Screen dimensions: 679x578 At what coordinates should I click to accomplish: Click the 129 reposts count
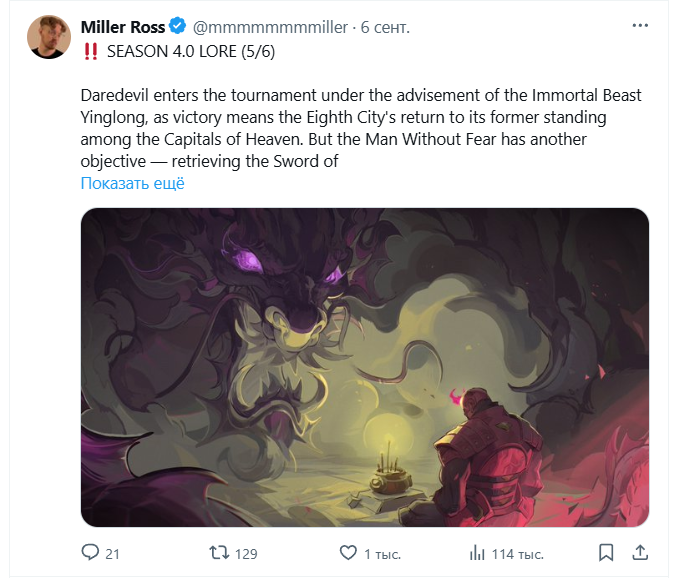246,554
